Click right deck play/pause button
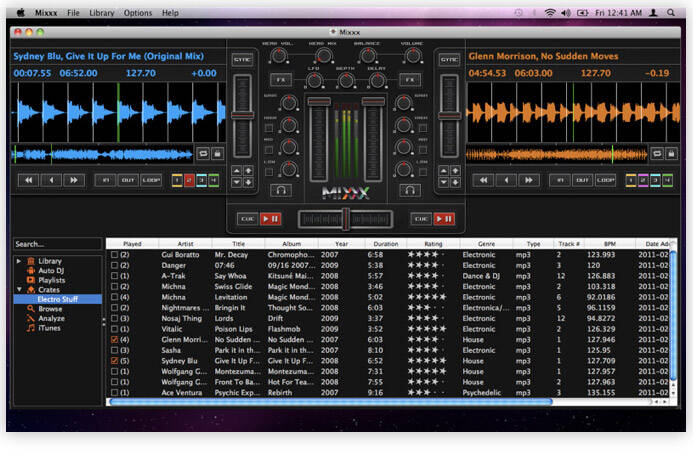The image size is (693, 464). (x=444, y=219)
